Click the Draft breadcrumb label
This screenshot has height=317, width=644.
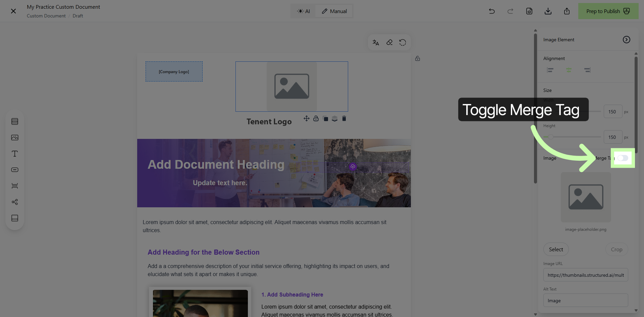tap(78, 16)
